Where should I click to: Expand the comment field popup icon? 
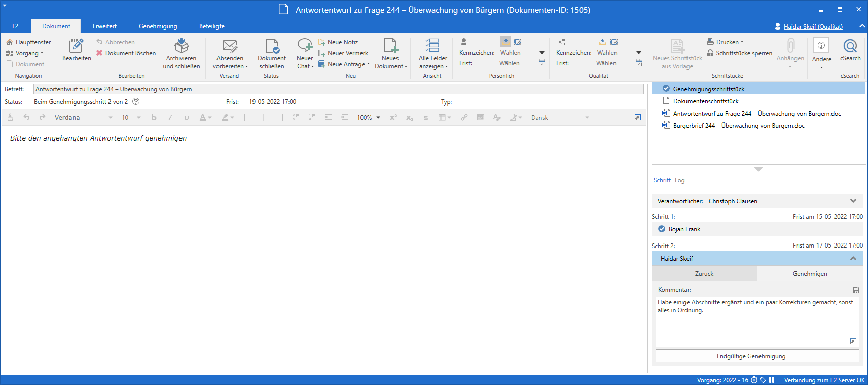(853, 341)
